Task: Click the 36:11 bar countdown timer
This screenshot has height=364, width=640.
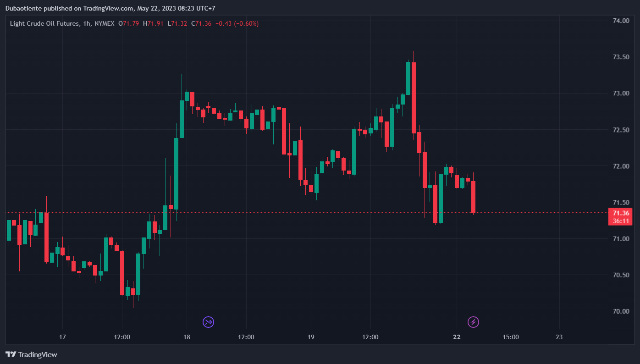Action: [621, 221]
